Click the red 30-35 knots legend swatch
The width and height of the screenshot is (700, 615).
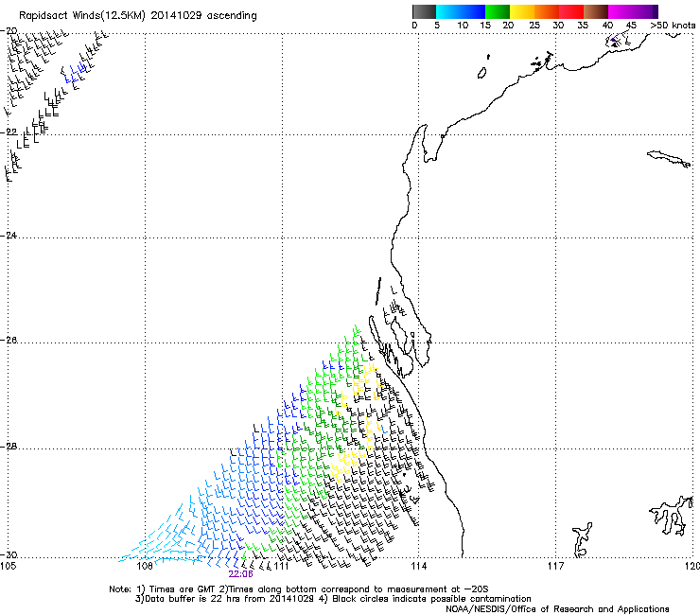[x=571, y=11]
